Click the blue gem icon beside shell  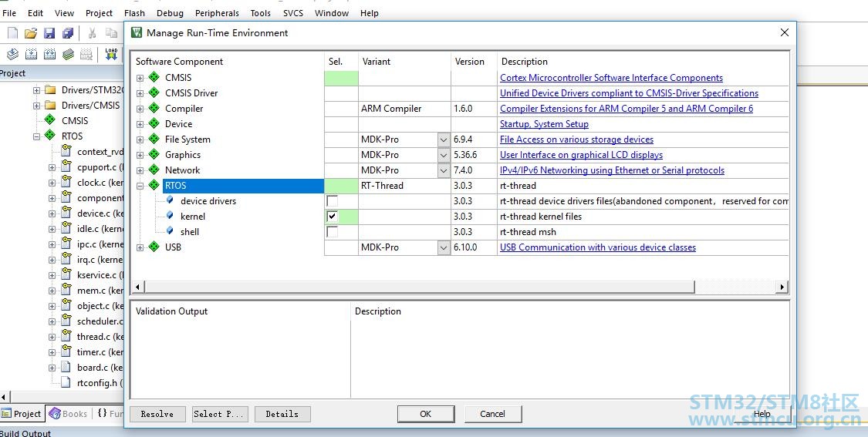170,231
